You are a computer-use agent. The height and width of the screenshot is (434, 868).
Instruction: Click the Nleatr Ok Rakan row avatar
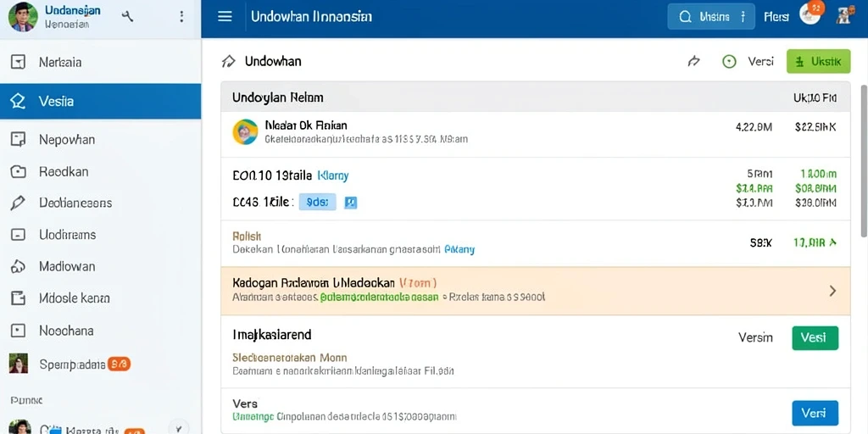(245, 131)
